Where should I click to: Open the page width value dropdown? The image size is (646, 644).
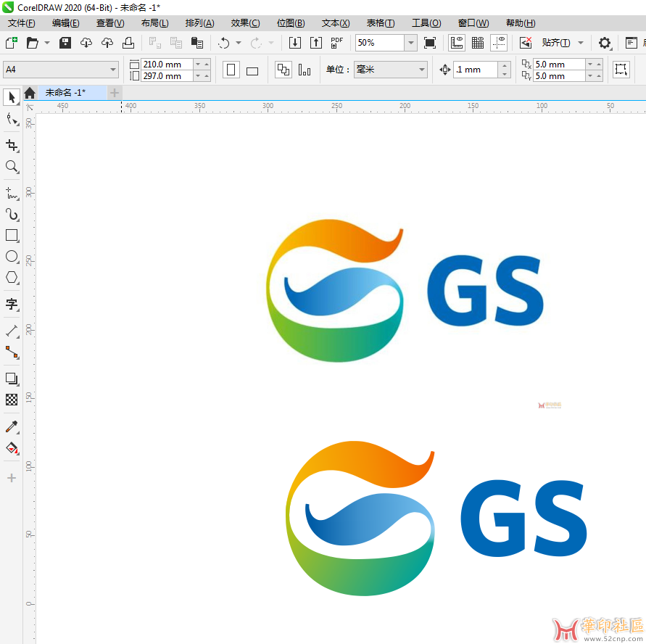coord(198,65)
